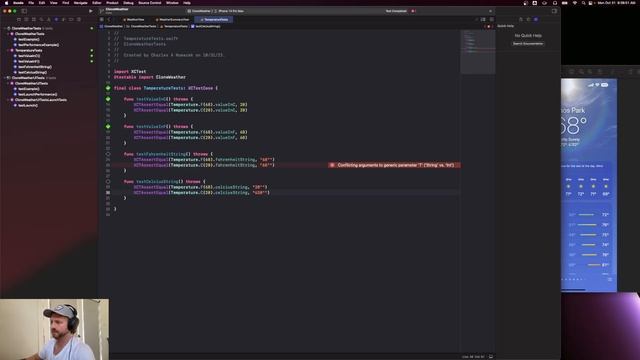
Task: Select the Test navigator icon in navigator bar
Action: [x=56, y=19]
